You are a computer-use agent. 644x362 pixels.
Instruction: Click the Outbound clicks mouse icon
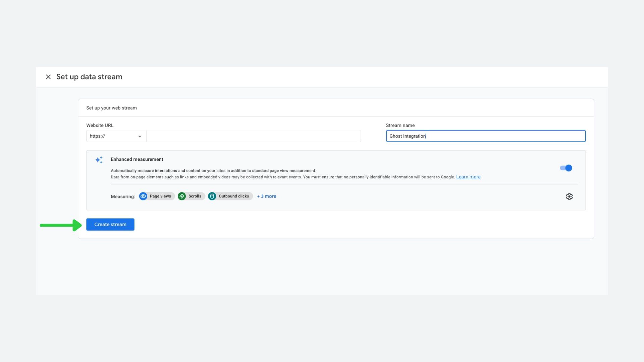click(212, 196)
